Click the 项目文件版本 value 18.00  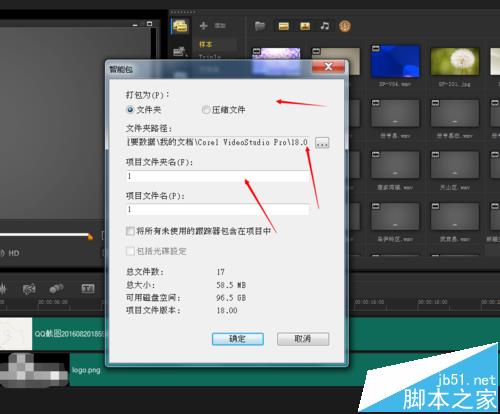pyautogui.click(x=227, y=311)
